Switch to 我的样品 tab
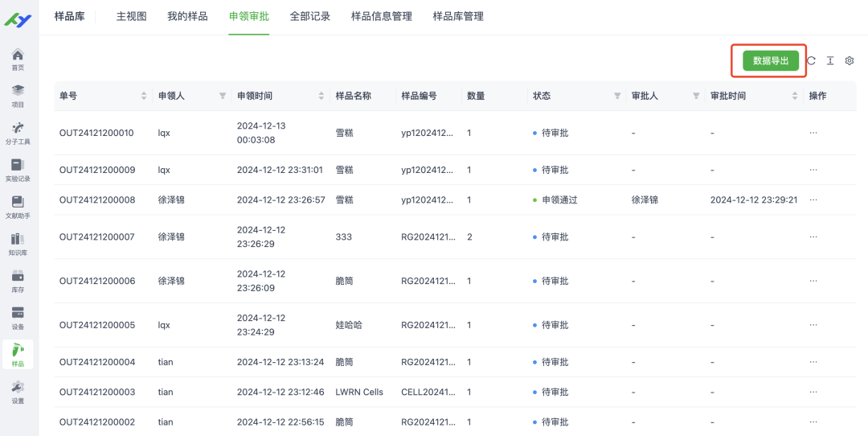The image size is (868, 436). tap(187, 17)
